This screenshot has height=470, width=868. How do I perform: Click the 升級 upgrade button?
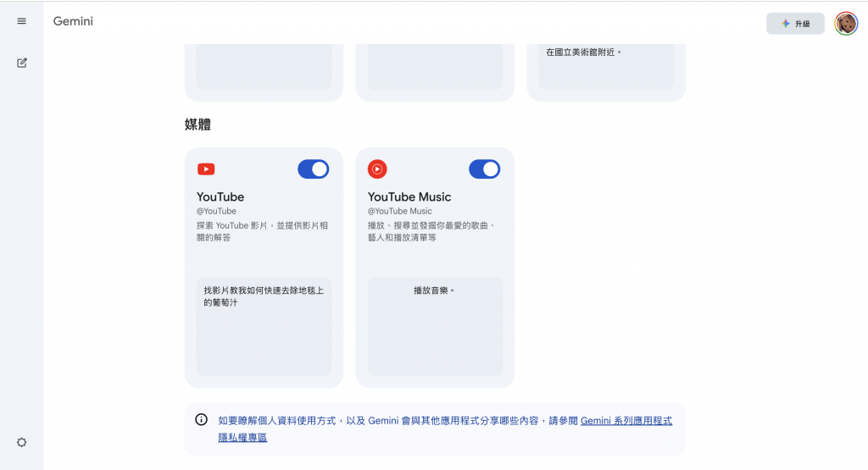tap(795, 24)
